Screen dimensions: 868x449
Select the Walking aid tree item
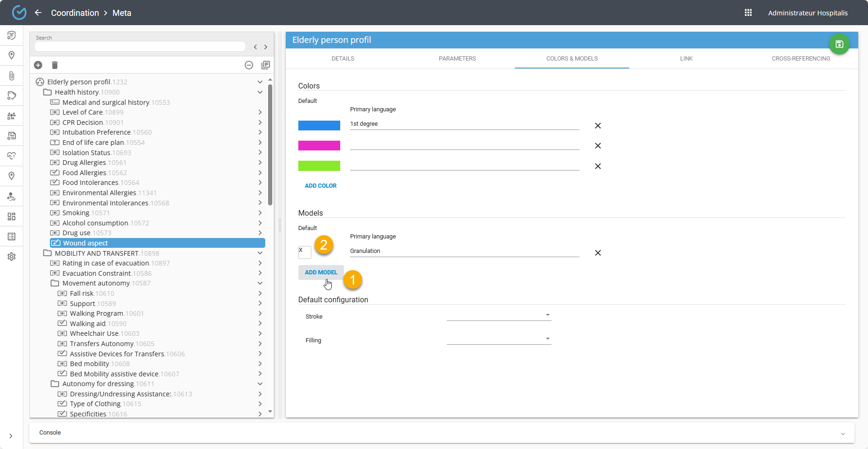tap(87, 324)
